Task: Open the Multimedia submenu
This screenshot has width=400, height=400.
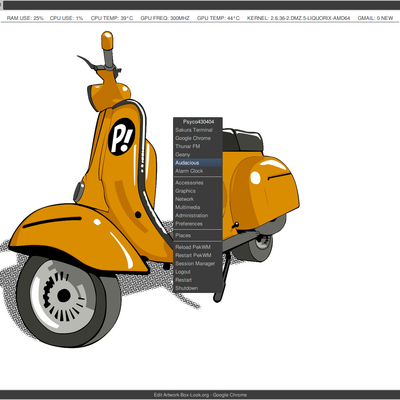Action: point(198,207)
